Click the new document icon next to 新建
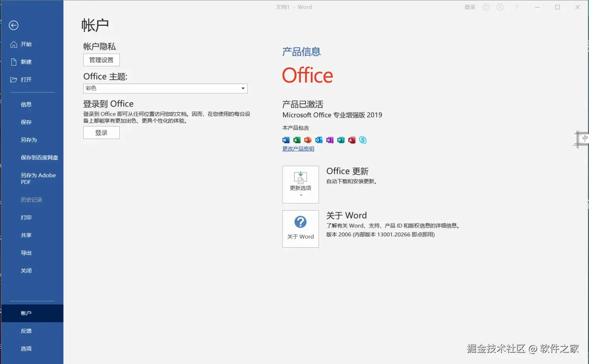The height and width of the screenshot is (364, 589). [x=14, y=62]
